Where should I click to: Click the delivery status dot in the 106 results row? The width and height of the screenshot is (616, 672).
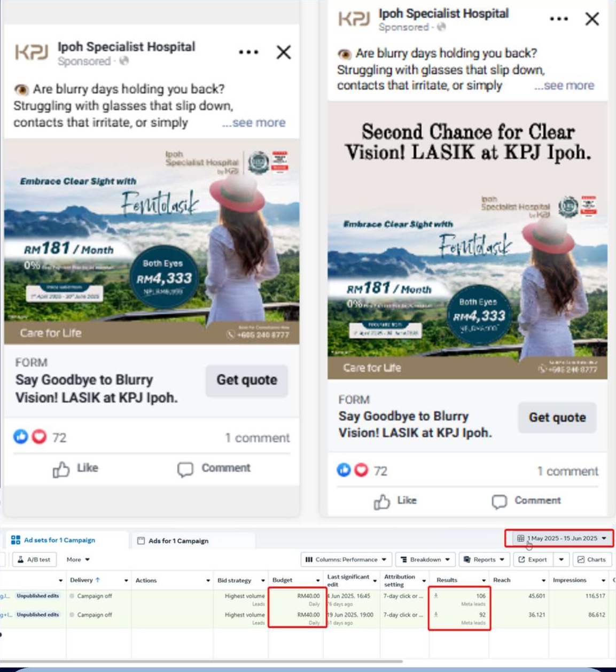(72, 596)
